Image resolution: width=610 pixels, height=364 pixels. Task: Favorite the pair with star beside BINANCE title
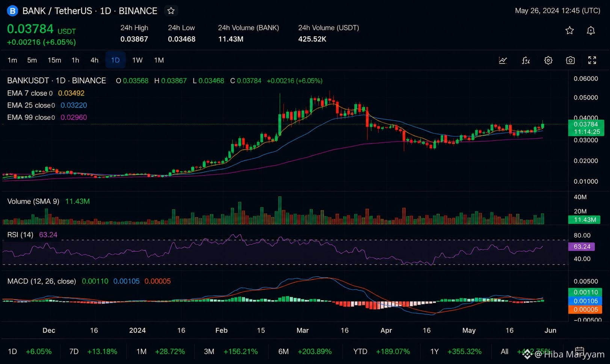pos(171,11)
